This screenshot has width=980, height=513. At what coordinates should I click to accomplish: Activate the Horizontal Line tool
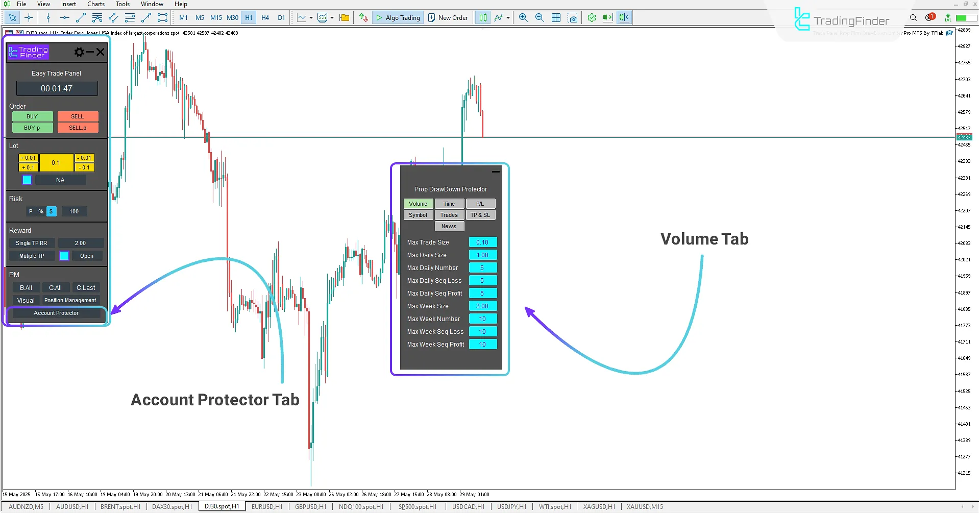pyautogui.click(x=64, y=17)
